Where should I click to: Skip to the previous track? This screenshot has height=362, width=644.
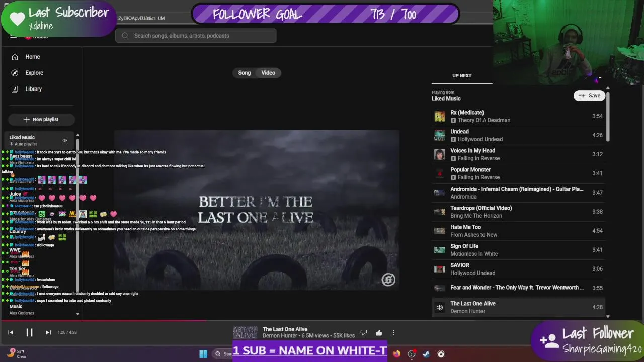pos(11,332)
